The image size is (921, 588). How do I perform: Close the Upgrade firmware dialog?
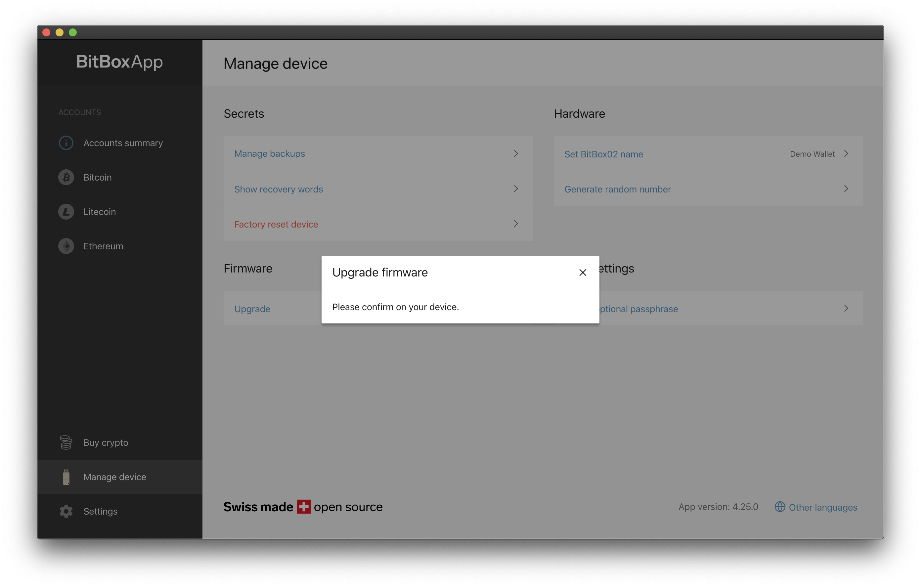pos(583,273)
